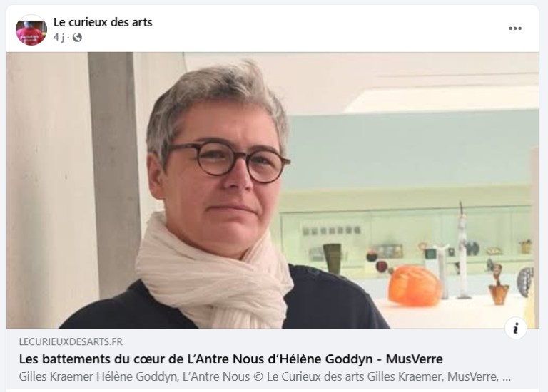Visit the LECURIEUXDESARTS.FR domain link
This screenshot has height=392, width=548.
point(71,341)
